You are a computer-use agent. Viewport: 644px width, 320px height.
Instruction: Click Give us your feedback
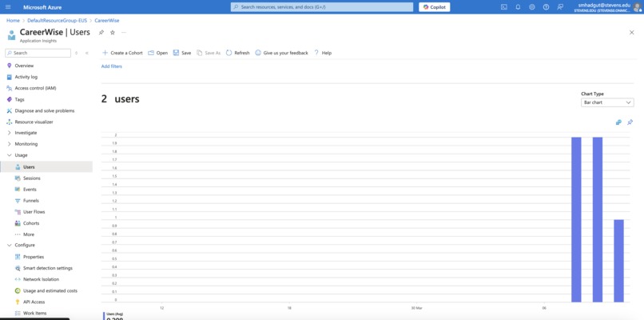(281, 53)
